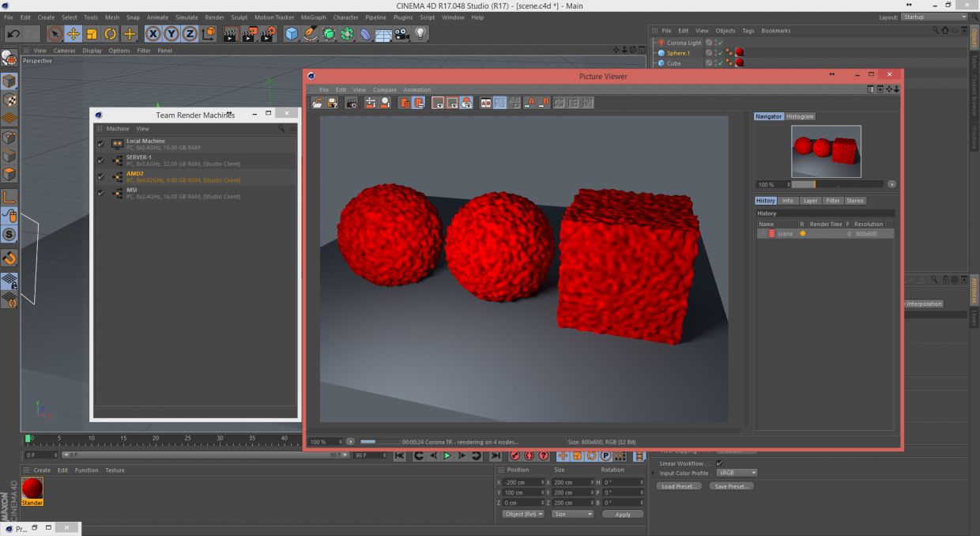Switch to the Layer tab in Picture Viewer

pyautogui.click(x=810, y=201)
